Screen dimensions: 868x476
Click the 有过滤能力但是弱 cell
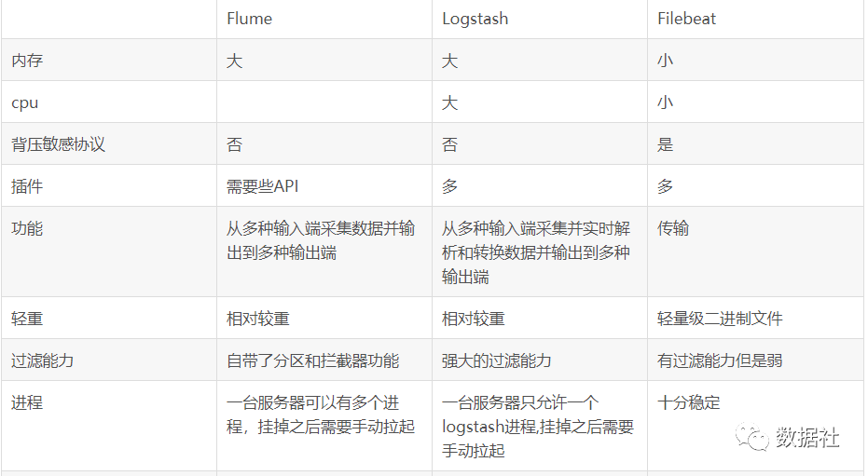point(720,360)
